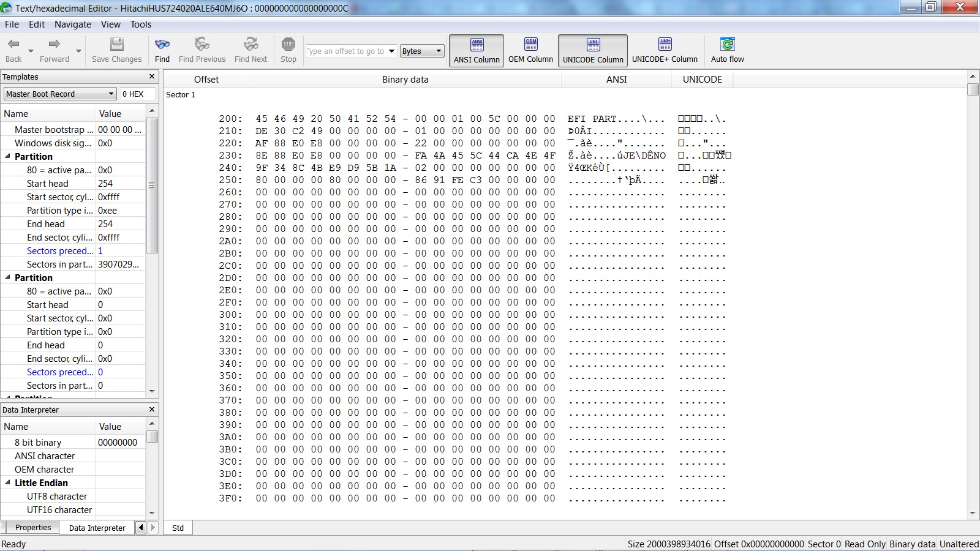Click the UNICODE column header
The width and height of the screenshot is (980, 551).
coord(702,79)
